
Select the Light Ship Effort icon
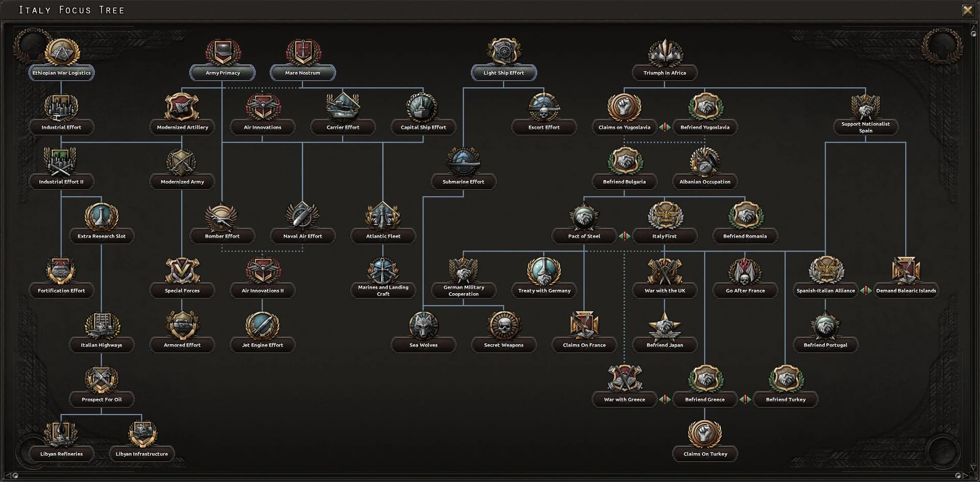pyautogui.click(x=504, y=53)
